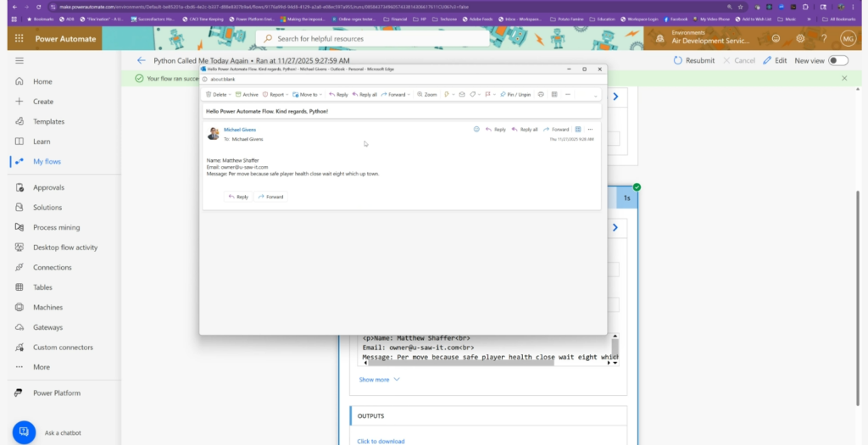Expand the Delete dropdown arrow
The image size is (868, 445).
point(230,95)
